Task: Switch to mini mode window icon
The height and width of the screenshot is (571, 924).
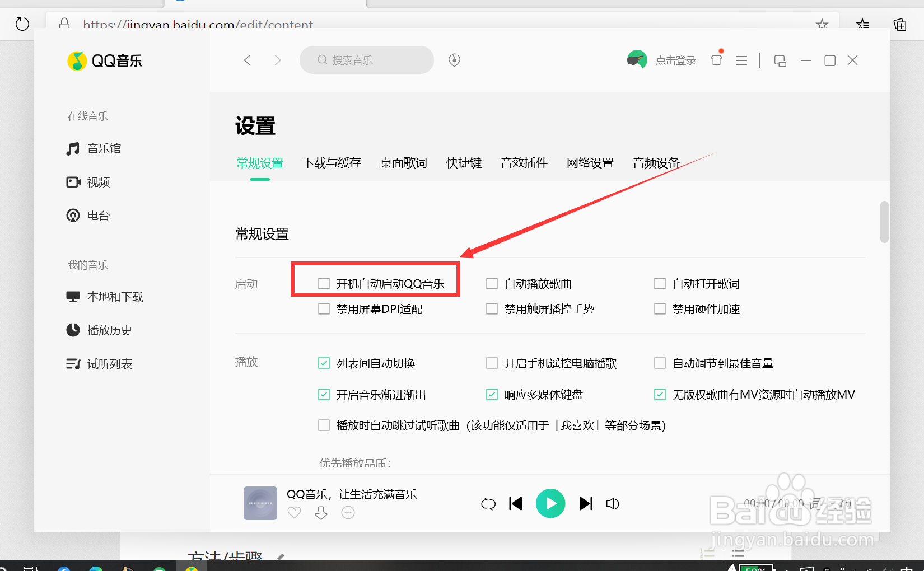Action: click(x=780, y=60)
